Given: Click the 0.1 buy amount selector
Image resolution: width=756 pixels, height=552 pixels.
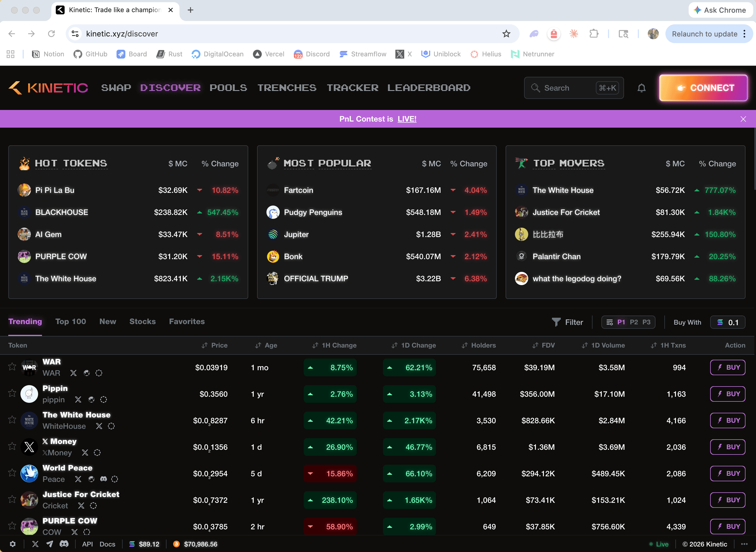Looking at the screenshot, I should pos(728,322).
